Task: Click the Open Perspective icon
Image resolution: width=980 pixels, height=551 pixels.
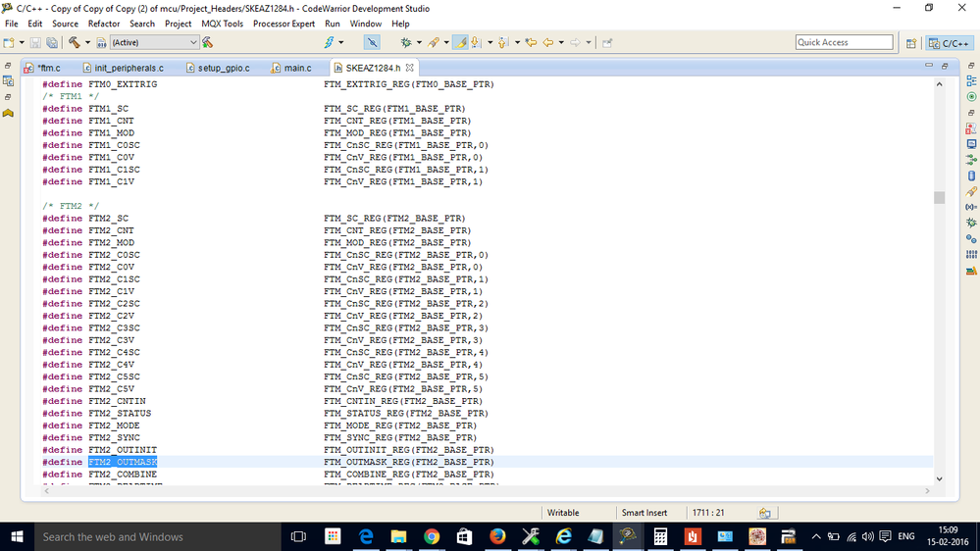Action: tap(911, 43)
